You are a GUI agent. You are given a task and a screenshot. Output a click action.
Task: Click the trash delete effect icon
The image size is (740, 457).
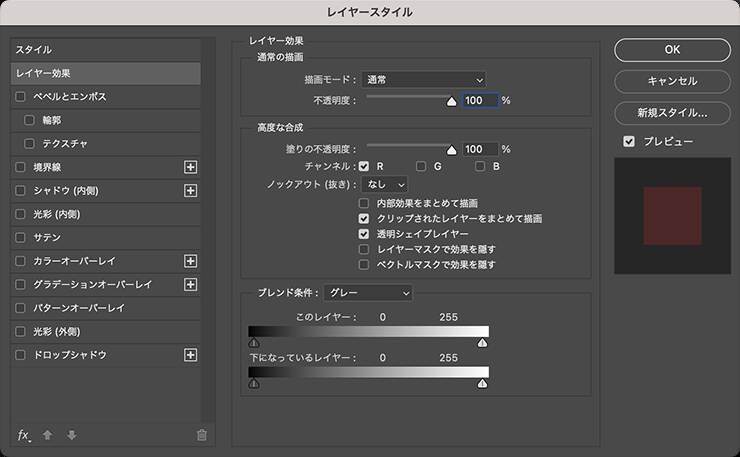[201, 435]
